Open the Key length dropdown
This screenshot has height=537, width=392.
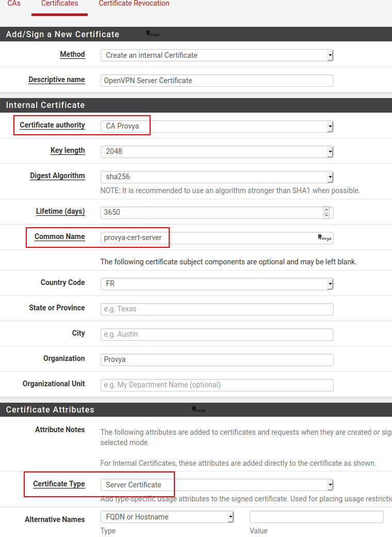pyautogui.click(x=217, y=151)
